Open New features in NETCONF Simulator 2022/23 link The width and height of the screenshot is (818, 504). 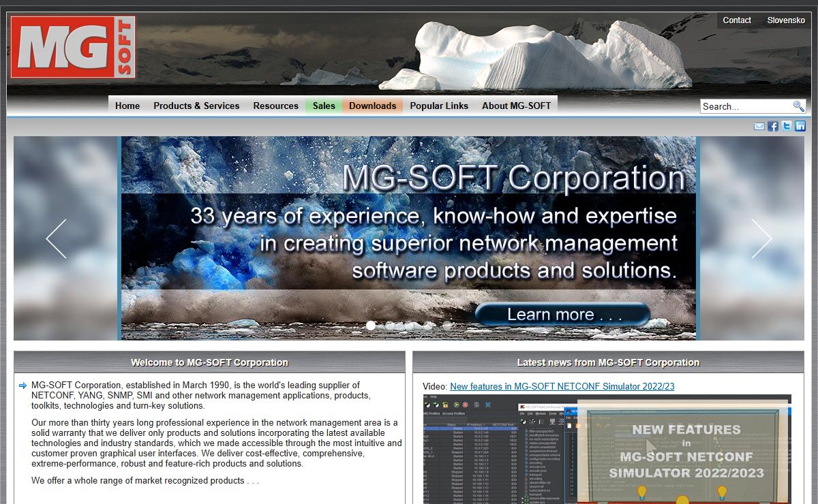click(x=562, y=386)
